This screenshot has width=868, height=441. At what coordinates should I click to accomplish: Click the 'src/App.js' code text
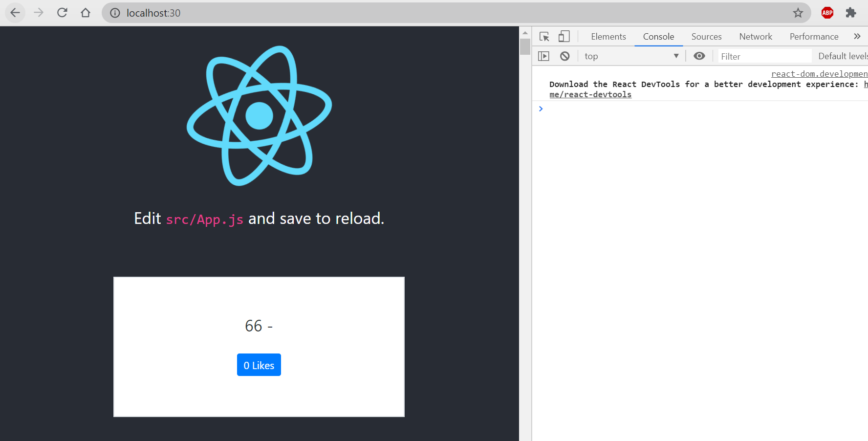click(204, 220)
